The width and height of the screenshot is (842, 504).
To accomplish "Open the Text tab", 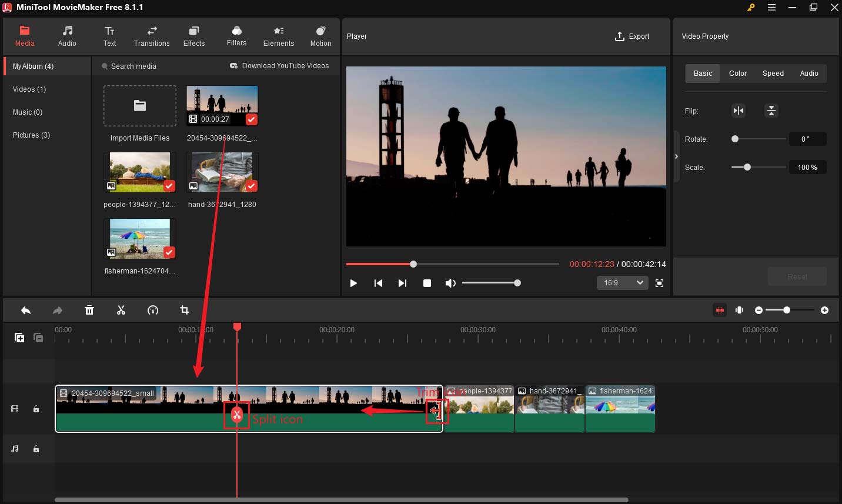I will coord(109,36).
